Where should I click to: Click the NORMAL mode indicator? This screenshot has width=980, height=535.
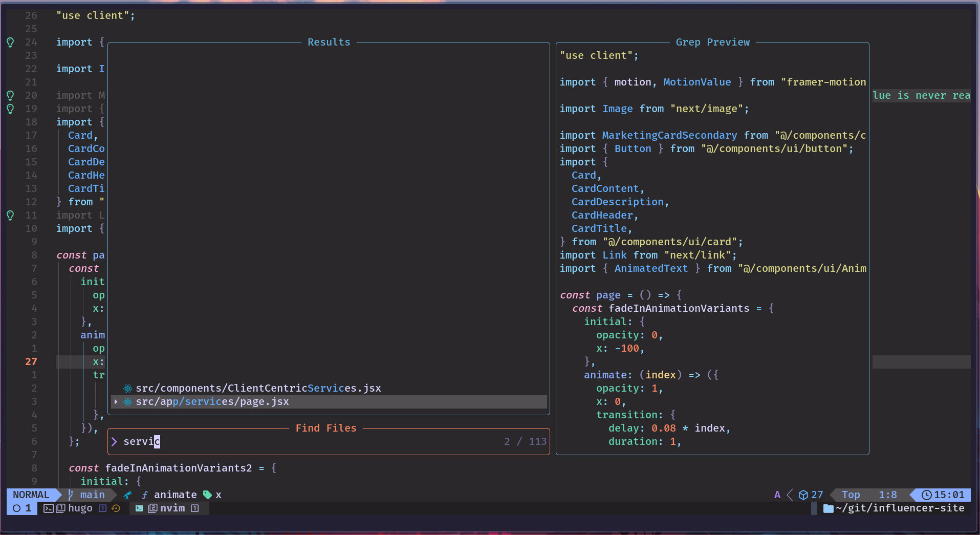(x=31, y=495)
